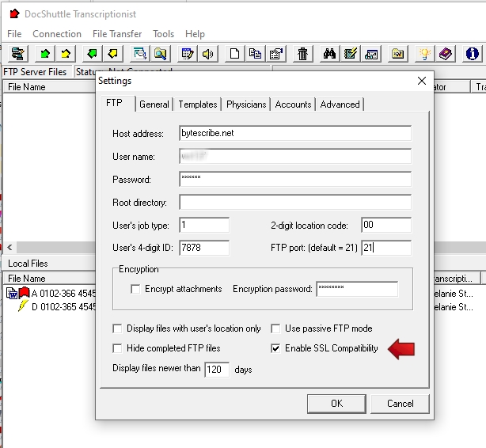Click the 2-digit location code field
This screenshot has height=448, width=486.
[386, 225]
